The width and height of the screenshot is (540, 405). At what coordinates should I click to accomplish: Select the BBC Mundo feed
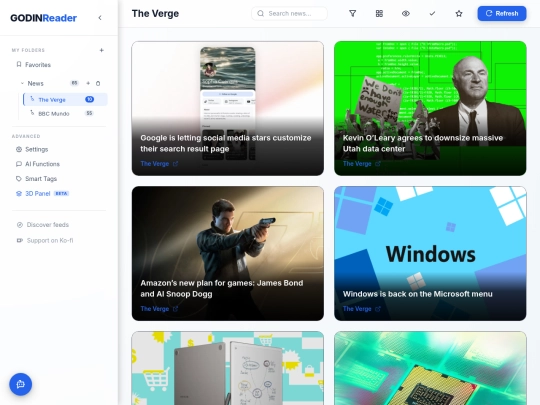tap(65, 113)
